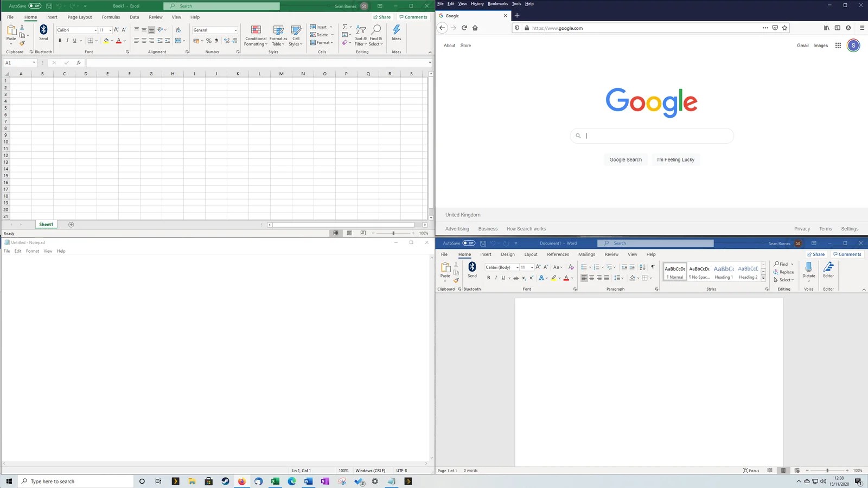Click Format as Table in Excel
This screenshot has width=868, height=488.
[x=278, y=35]
